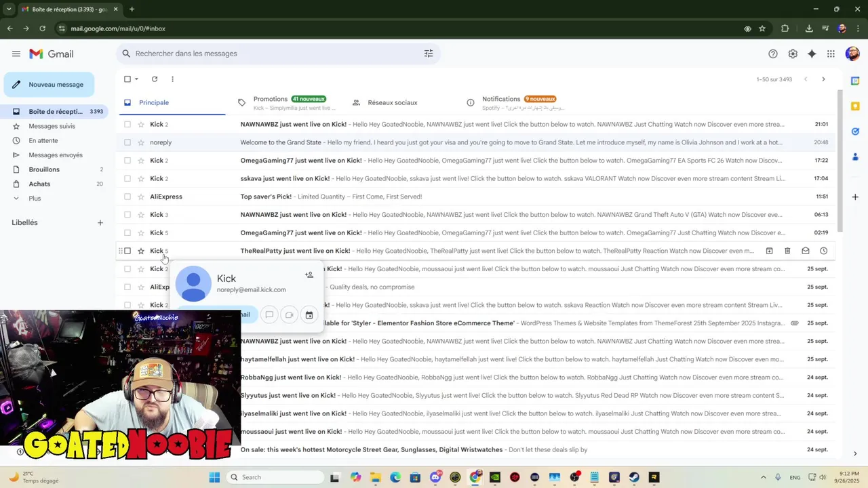Compose with Nouveau message button
The image size is (868, 488).
pyautogui.click(x=49, y=85)
